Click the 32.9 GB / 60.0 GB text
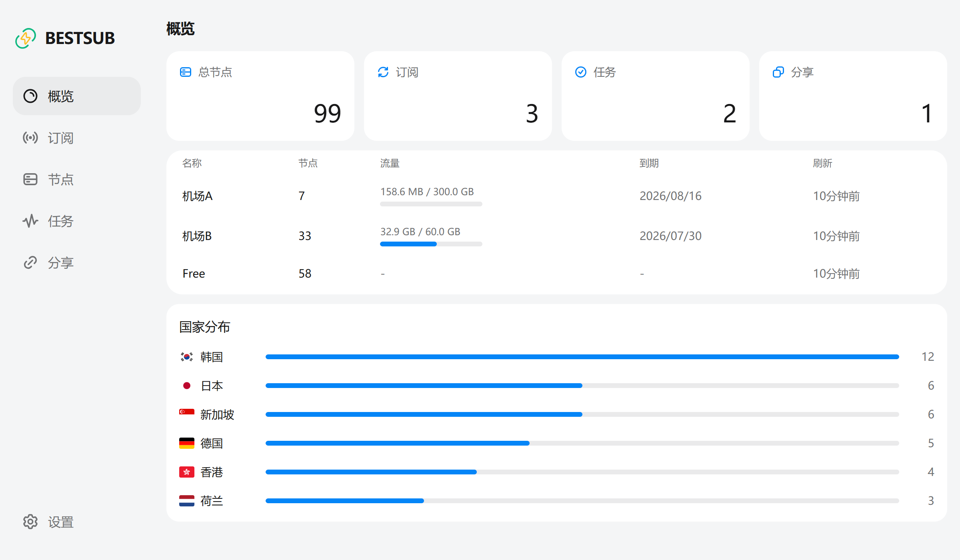The height and width of the screenshot is (560, 960). coord(420,232)
